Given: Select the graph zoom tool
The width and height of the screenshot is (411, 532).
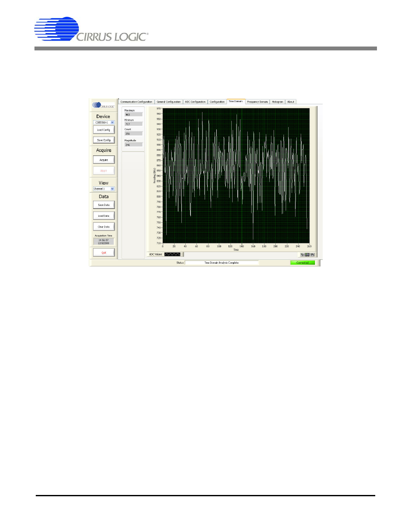Looking at the screenshot, I should coord(307,255).
